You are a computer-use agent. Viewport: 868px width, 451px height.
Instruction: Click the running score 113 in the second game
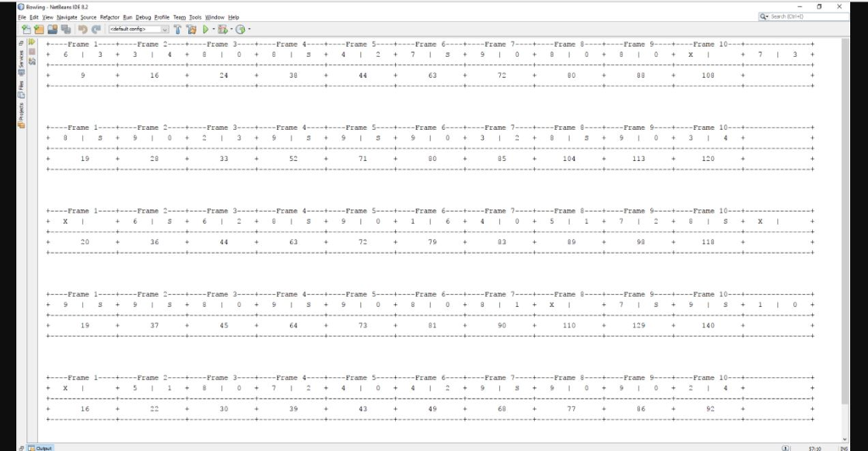click(639, 159)
